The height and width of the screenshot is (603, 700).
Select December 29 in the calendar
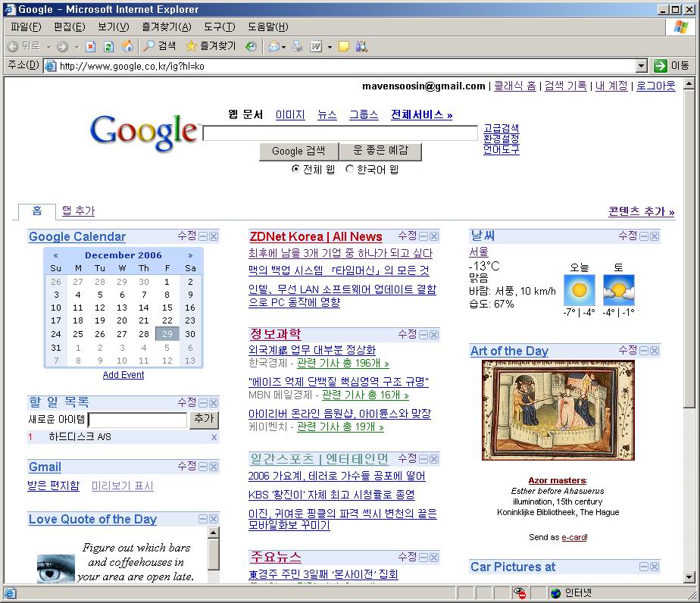point(167,334)
